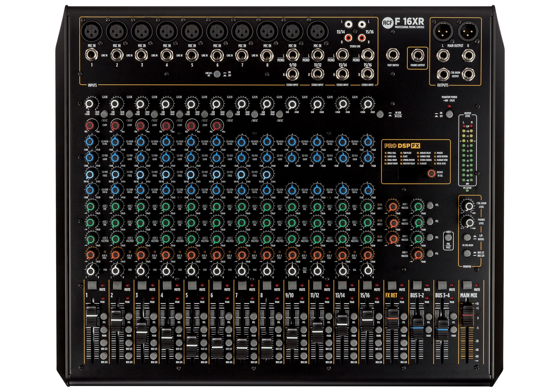
Task: Click the BUS 1-2 blue fader cap
Action: pos(418,328)
